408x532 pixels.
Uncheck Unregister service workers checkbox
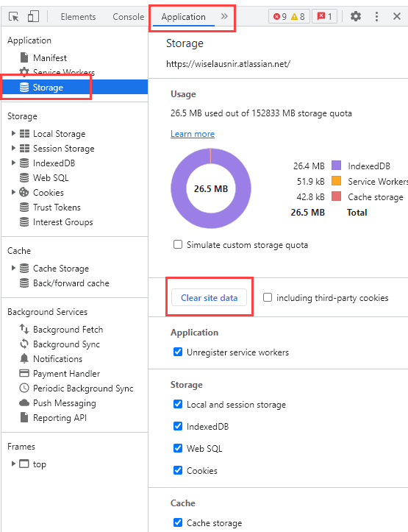pos(178,352)
